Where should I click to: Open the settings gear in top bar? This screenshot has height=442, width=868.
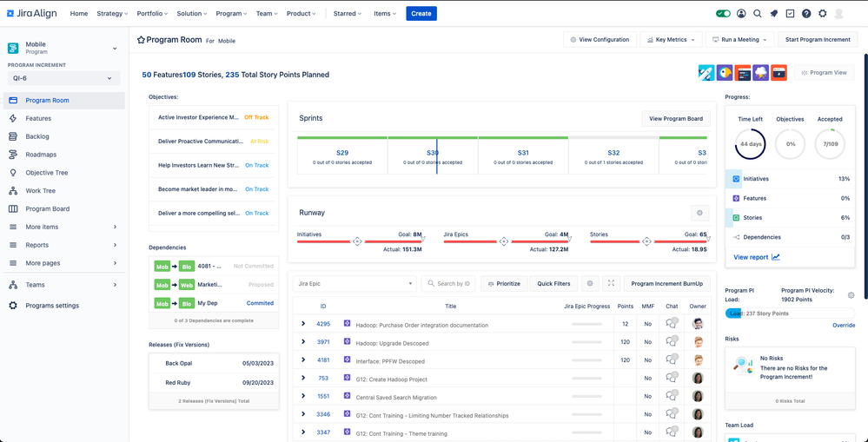click(x=823, y=13)
